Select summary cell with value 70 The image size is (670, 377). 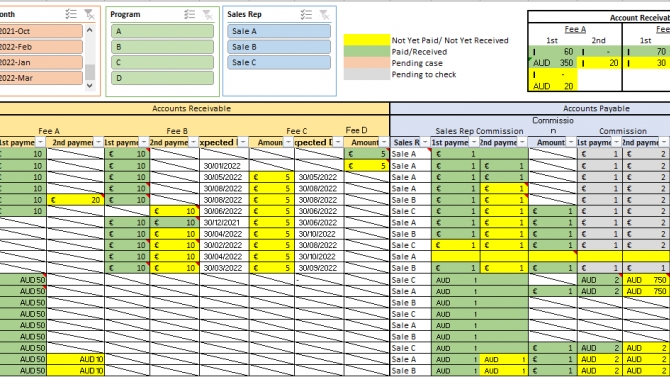(x=646, y=52)
